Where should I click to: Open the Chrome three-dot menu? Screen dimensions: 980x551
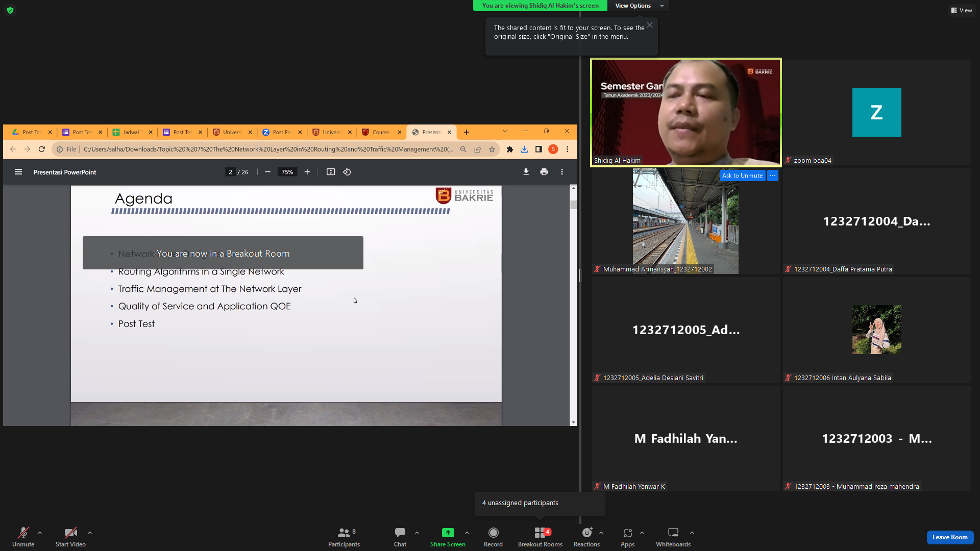(x=567, y=149)
